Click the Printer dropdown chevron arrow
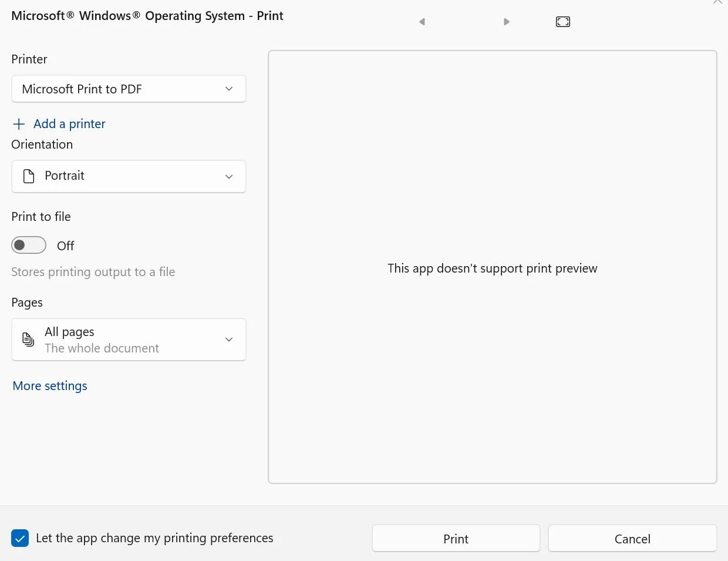Image resolution: width=728 pixels, height=561 pixels. [229, 89]
